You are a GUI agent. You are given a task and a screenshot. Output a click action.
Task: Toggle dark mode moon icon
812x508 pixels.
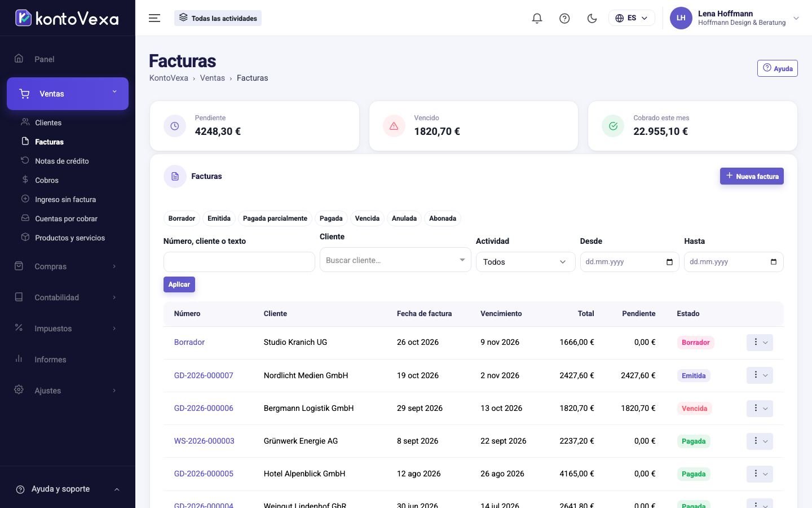(x=592, y=18)
